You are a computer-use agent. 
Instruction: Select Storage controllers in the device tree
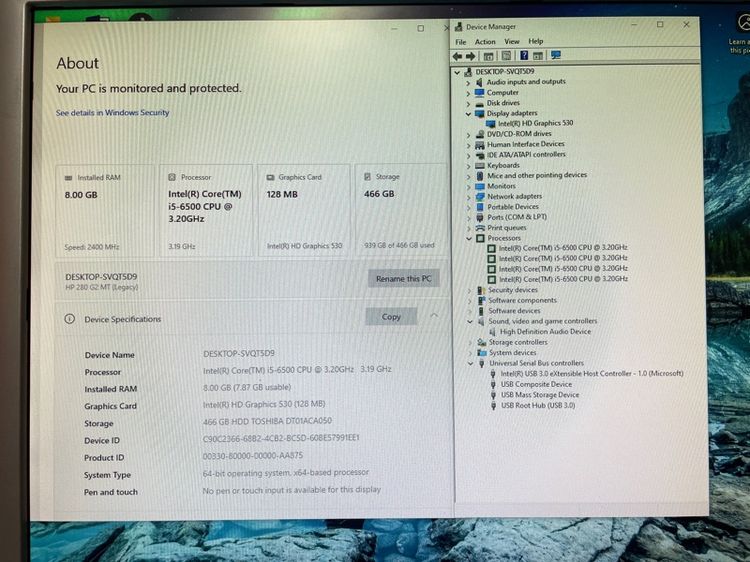[x=518, y=342]
